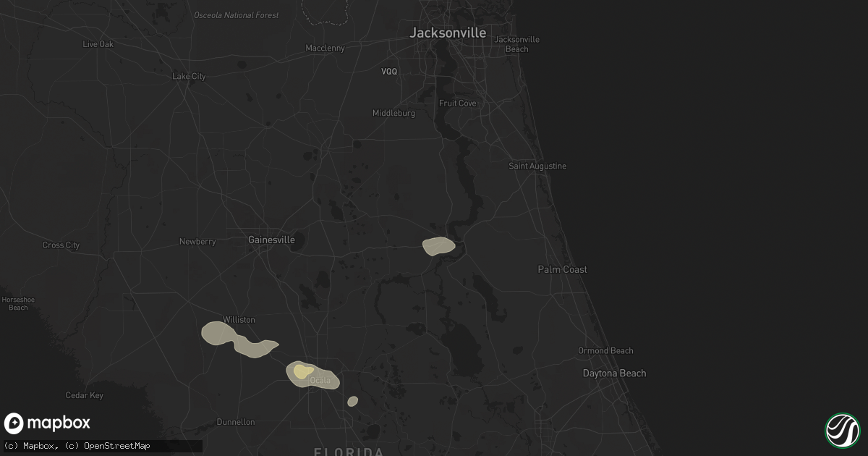Viewport: 868px width, 456px height.
Task: Click the Lake City label
Action: click(x=189, y=77)
